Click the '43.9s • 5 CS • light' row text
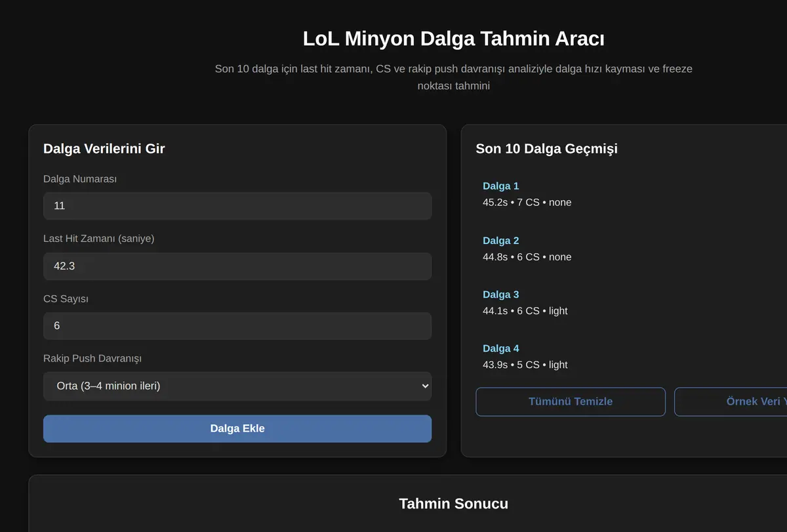This screenshot has height=532, width=787. (x=525, y=365)
